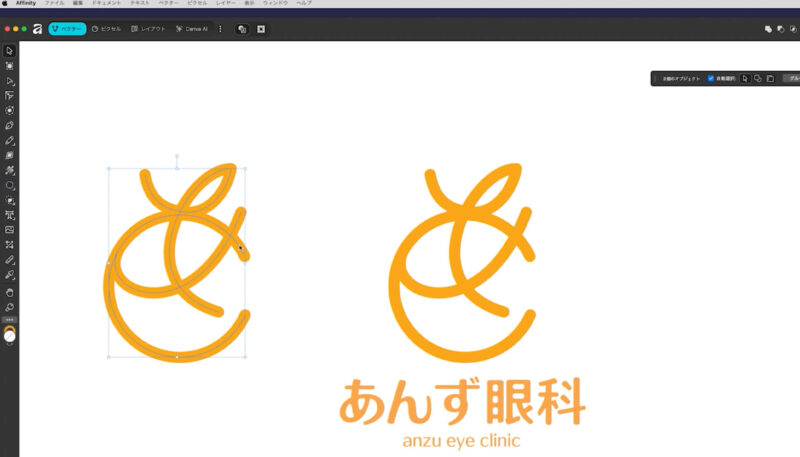Open the 編集 menu
800x457 pixels.
(78, 3)
